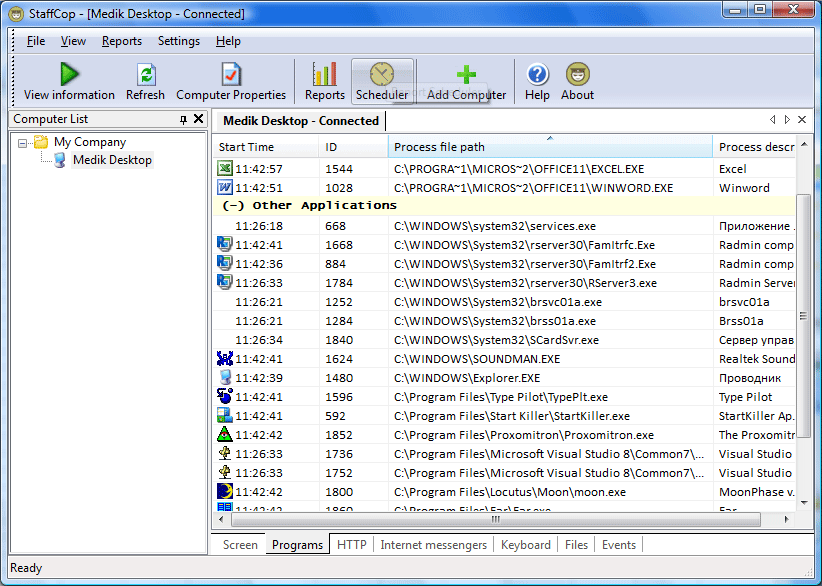Close the Computer List panel
822x586 pixels.
199,119
